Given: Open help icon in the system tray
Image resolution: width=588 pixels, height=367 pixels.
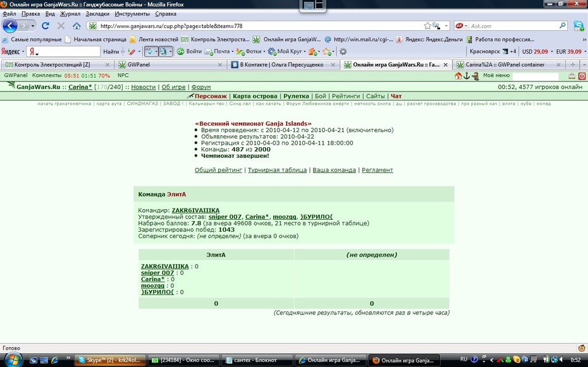Looking at the screenshot, I should point(474,360).
